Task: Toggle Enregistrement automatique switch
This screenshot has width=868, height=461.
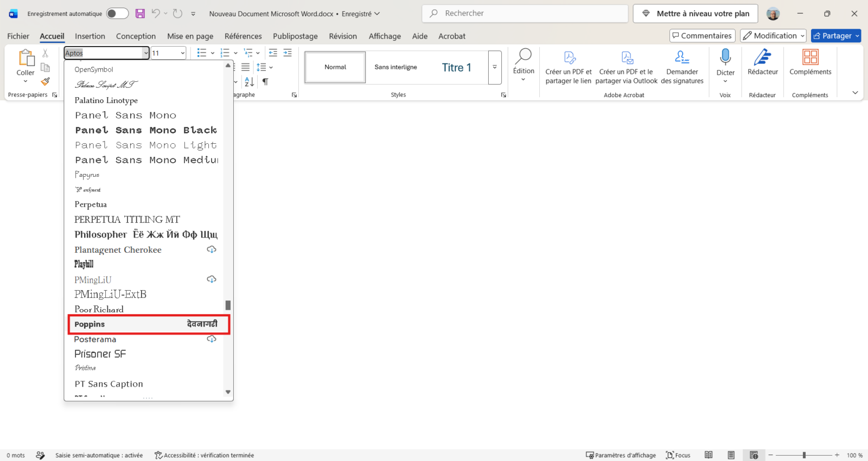Action: 117,14
